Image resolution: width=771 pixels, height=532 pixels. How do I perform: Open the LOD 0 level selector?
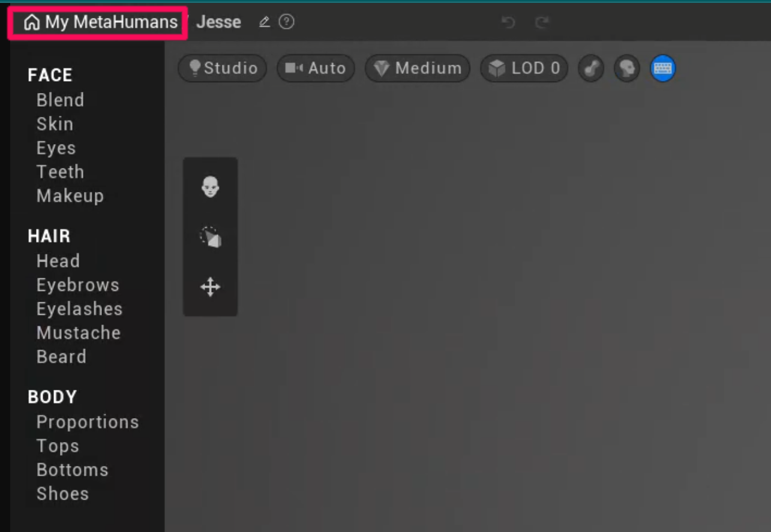point(524,68)
